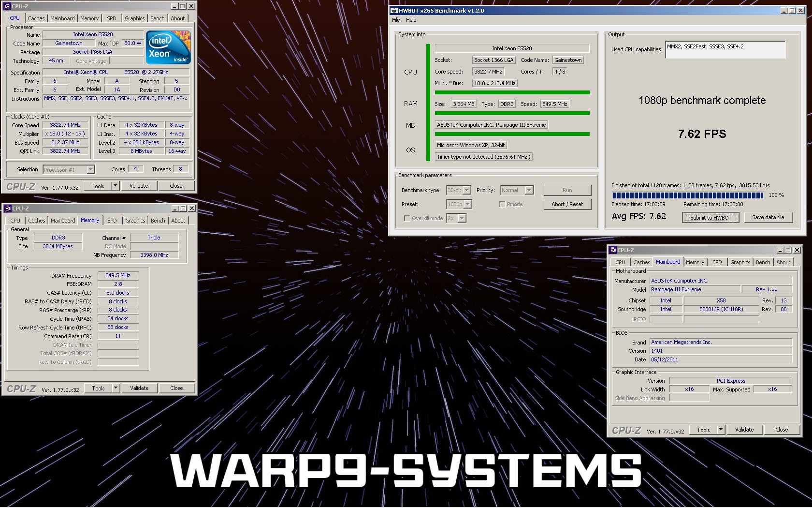Click Save data file button
Screen dimensions: 812x508
[768, 217]
